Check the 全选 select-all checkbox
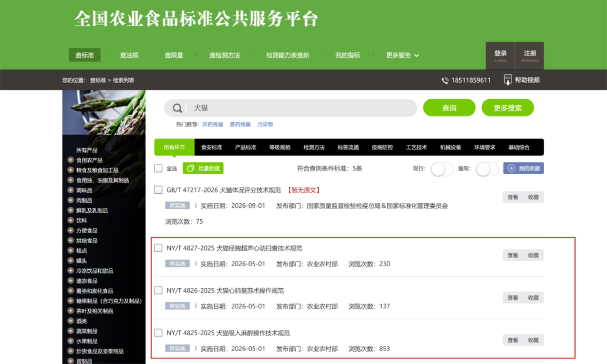 coord(158,169)
